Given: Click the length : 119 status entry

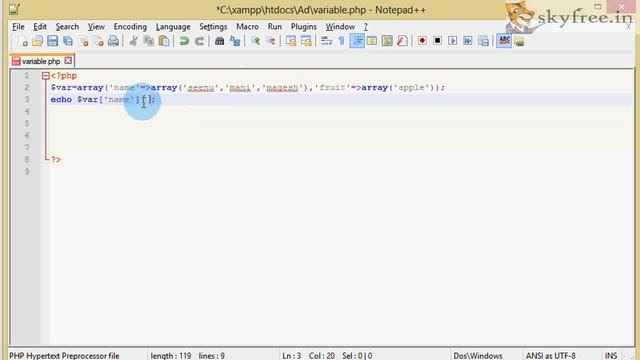Looking at the screenshot, I should pos(171,356).
